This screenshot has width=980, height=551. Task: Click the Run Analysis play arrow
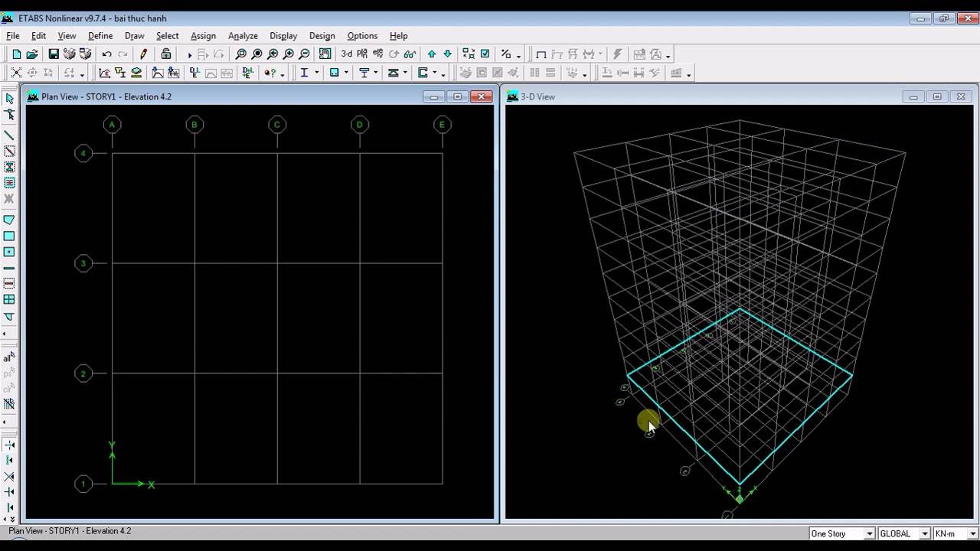pyautogui.click(x=189, y=54)
